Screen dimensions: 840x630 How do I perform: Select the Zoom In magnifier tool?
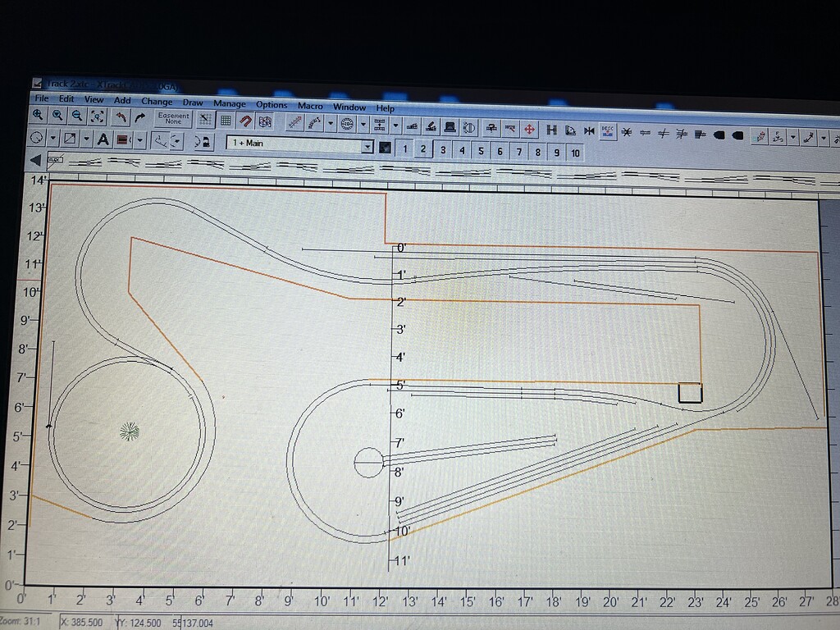tap(37, 120)
